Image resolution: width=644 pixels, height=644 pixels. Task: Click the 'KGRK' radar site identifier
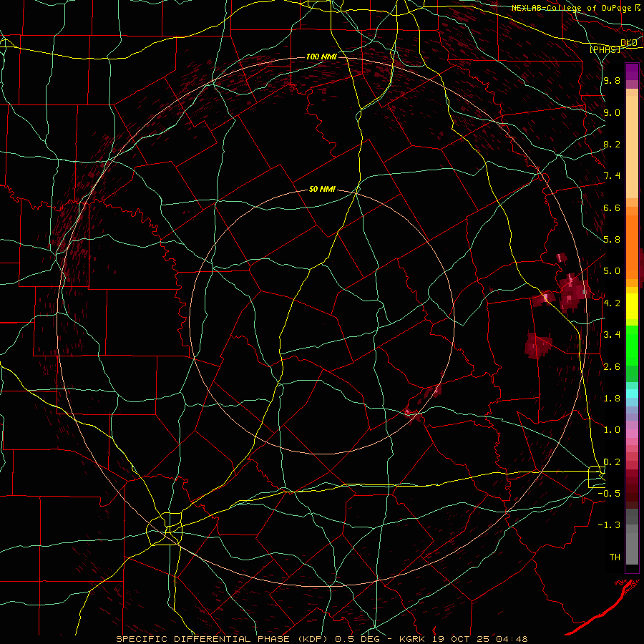pyautogui.click(x=411, y=639)
